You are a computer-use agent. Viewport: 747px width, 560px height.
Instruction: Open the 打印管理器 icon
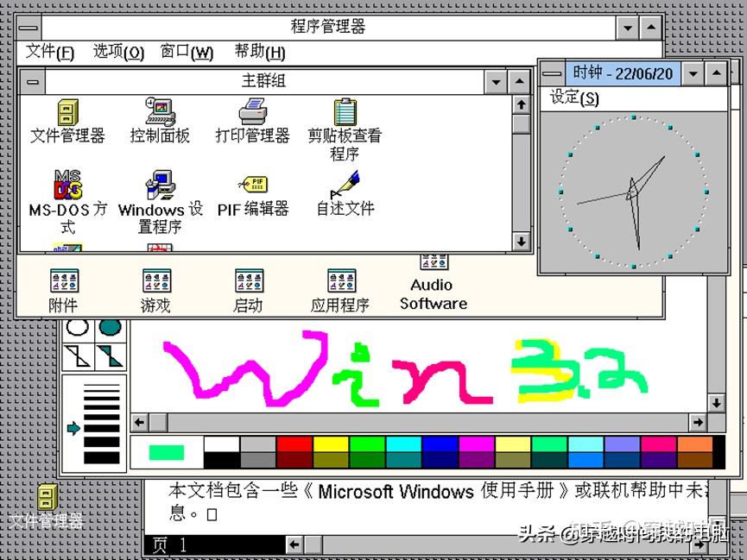coord(253,112)
